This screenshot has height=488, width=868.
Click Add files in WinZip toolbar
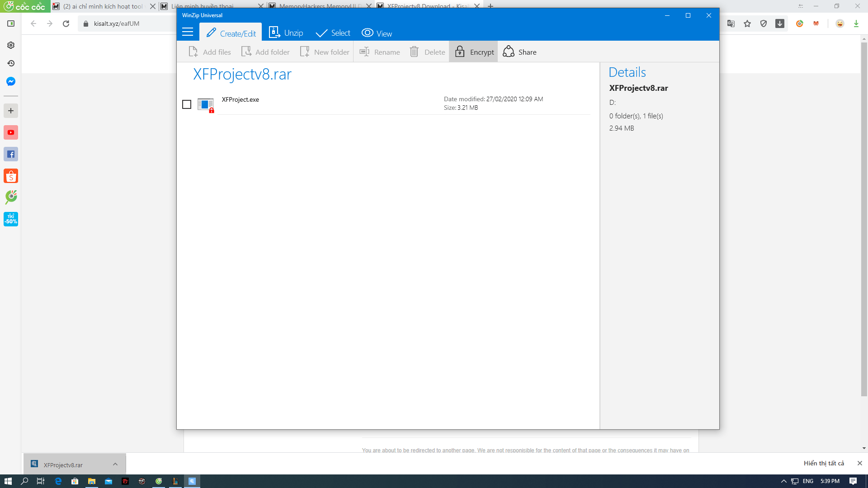[x=210, y=52]
